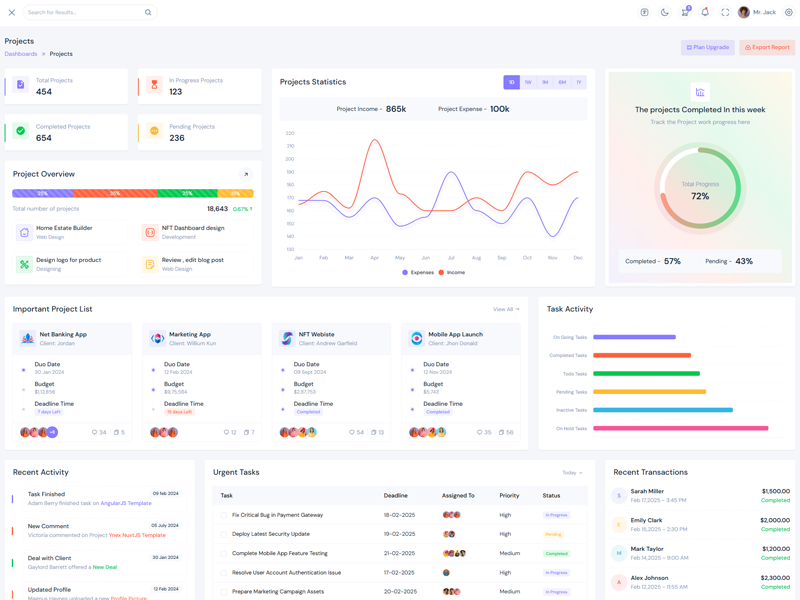Click the Project Overview arrow icon
This screenshot has height=600, width=800.
point(246,174)
